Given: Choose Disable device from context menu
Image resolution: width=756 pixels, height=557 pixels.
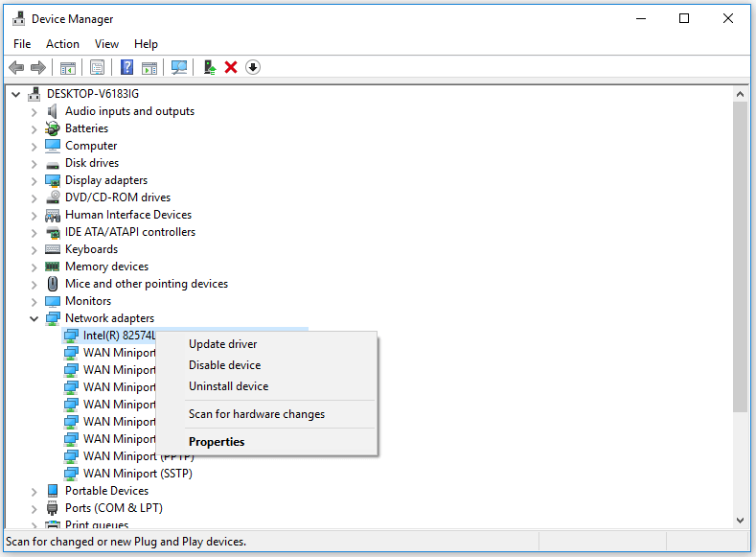Looking at the screenshot, I should click(x=266, y=365).
